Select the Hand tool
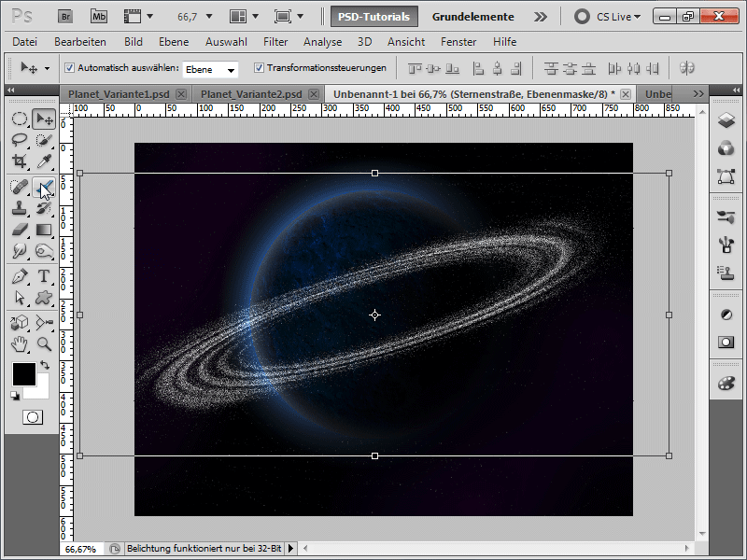The width and height of the screenshot is (747, 560). (20, 343)
